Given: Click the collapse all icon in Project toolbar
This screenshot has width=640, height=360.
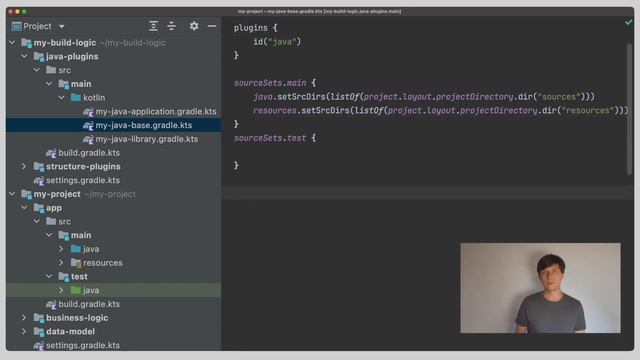Looking at the screenshot, I should pos(171,26).
